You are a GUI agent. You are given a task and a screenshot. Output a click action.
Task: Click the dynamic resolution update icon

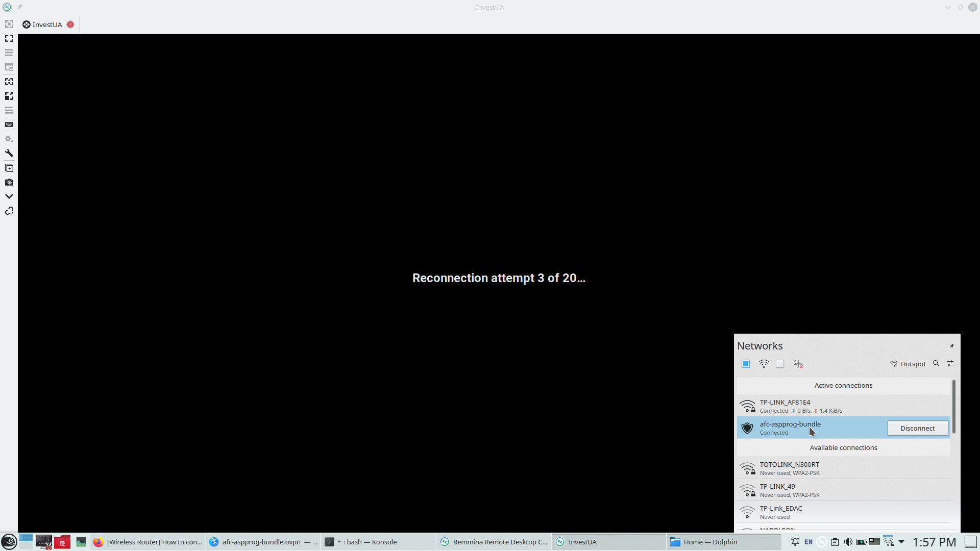point(9,82)
